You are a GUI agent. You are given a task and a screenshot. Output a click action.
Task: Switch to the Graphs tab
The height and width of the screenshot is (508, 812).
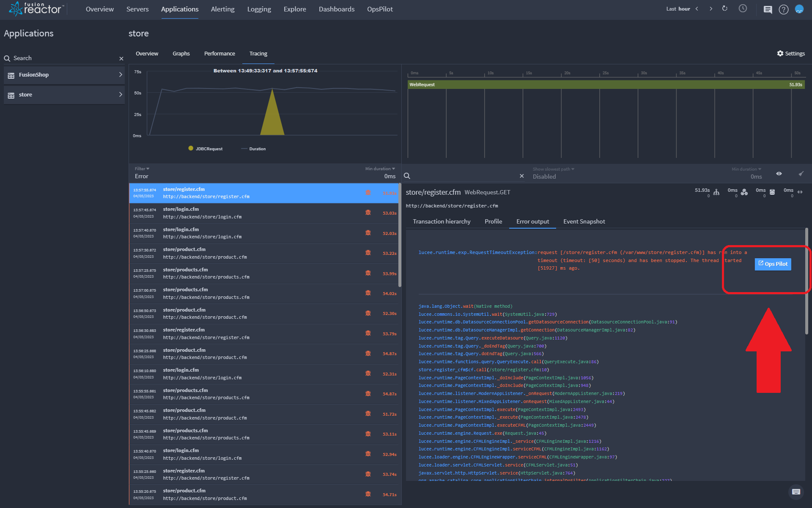[181, 54]
